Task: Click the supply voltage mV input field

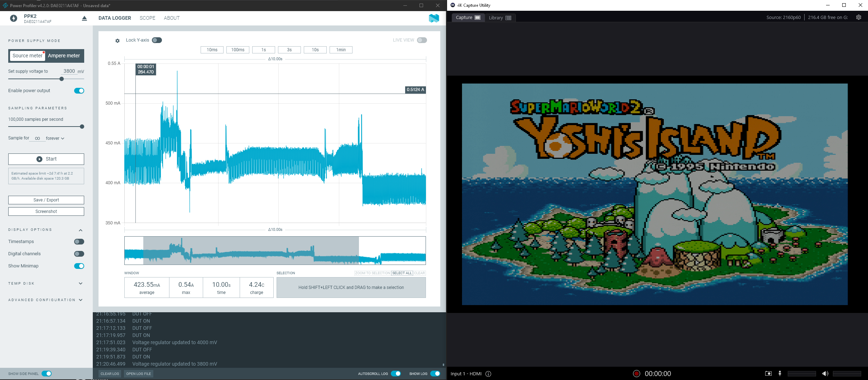Action: (69, 71)
